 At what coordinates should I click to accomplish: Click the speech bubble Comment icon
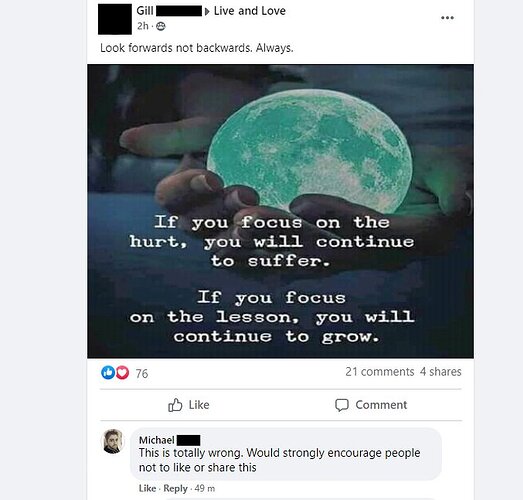coord(342,405)
